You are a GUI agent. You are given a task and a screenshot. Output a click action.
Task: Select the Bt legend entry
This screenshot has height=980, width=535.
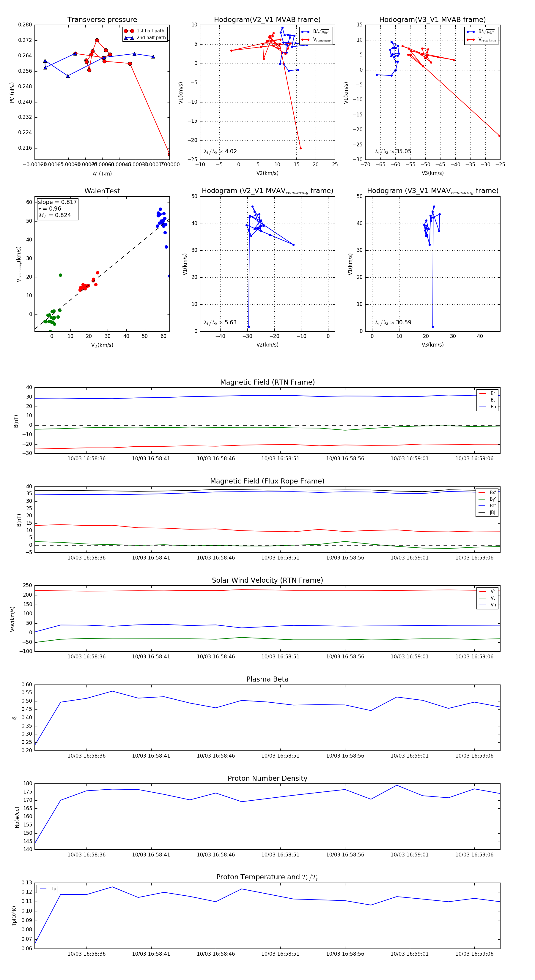click(x=487, y=400)
